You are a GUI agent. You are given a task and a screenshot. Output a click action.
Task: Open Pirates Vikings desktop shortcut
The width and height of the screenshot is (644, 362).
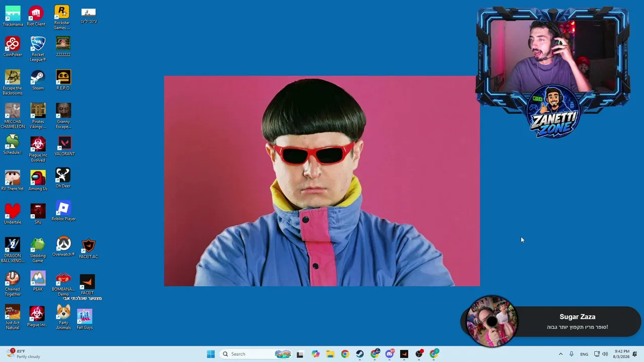(x=38, y=116)
